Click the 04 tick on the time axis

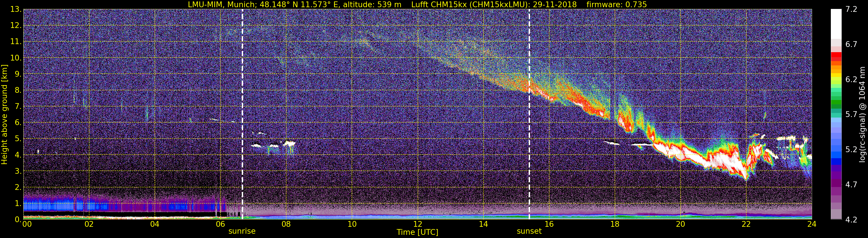[155, 224]
